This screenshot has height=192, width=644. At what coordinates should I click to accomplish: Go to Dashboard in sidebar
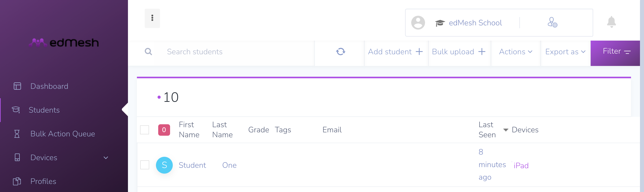tap(49, 86)
